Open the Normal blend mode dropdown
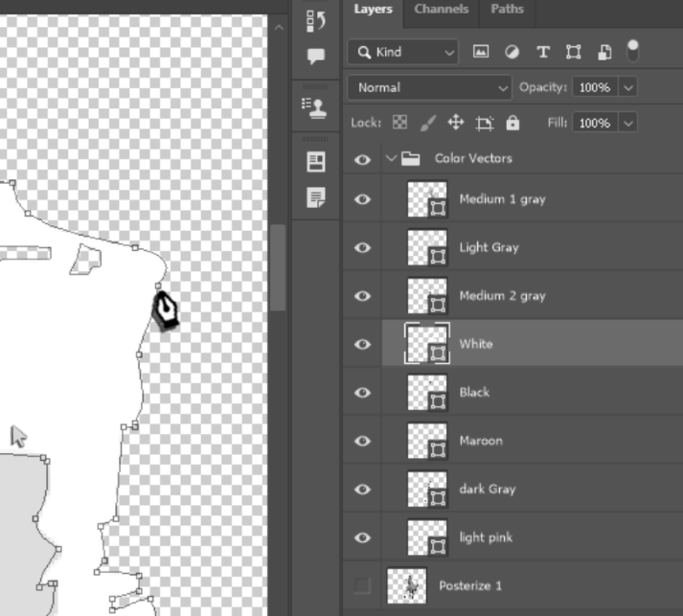 pos(429,87)
